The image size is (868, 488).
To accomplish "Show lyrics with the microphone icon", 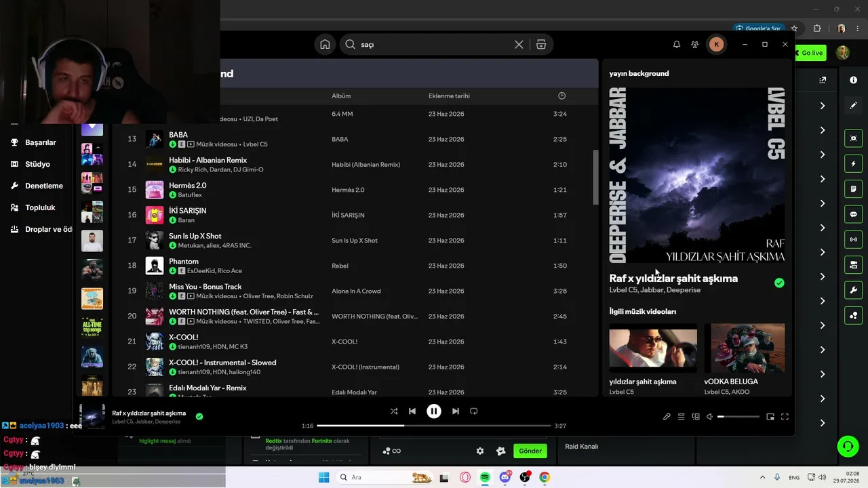I will coord(667,417).
